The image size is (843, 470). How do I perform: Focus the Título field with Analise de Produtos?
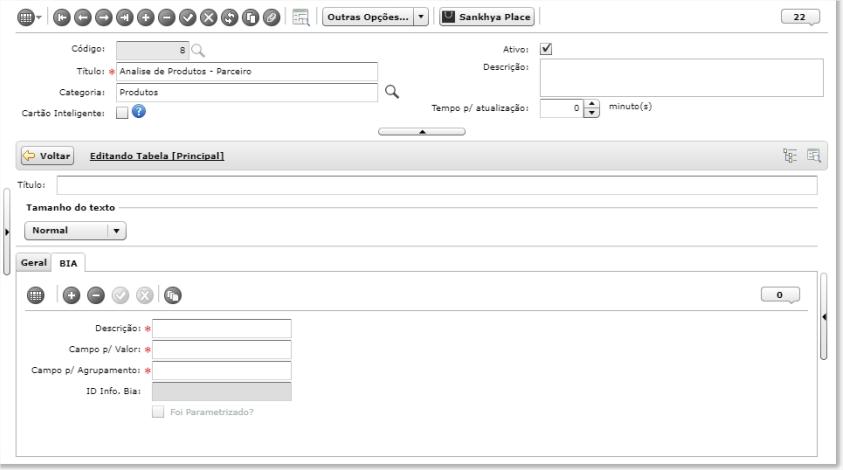(x=247, y=72)
